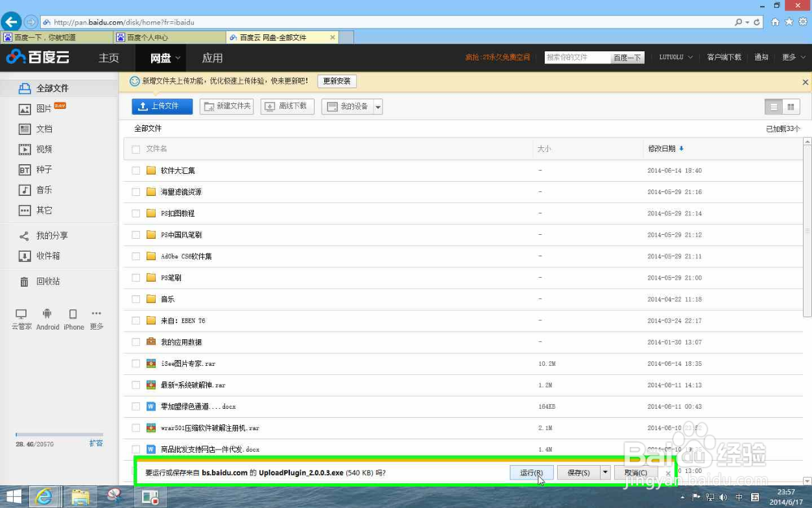Open 客户端下载 in top bar

(724, 57)
